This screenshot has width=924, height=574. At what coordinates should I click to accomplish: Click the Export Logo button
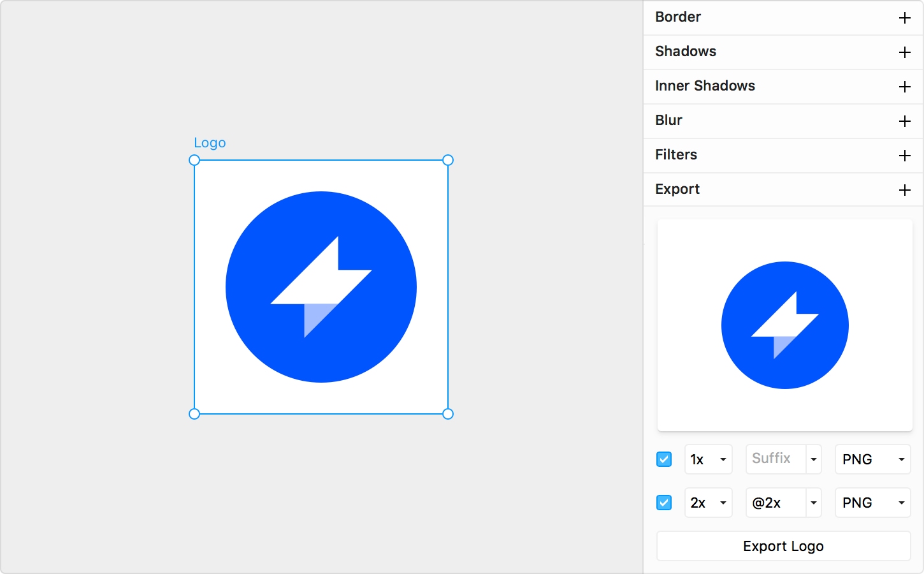click(x=784, y=546)
